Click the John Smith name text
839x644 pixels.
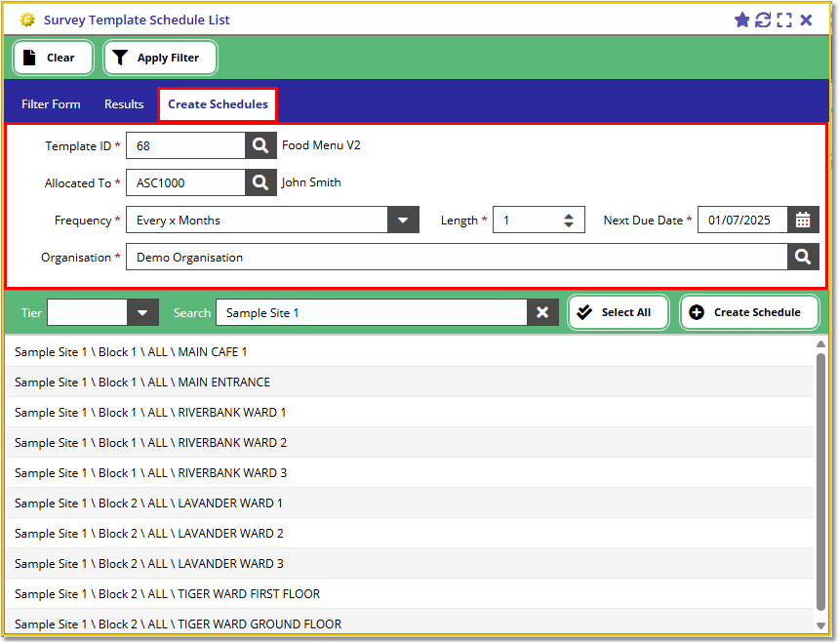pyautogui.click(x=311, y=182)
